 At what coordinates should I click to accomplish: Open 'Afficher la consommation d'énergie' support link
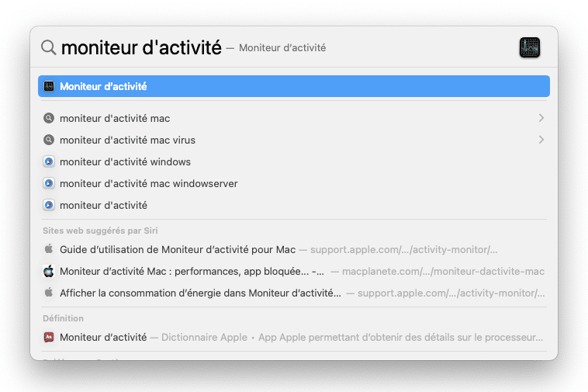[x=200, y=293]
